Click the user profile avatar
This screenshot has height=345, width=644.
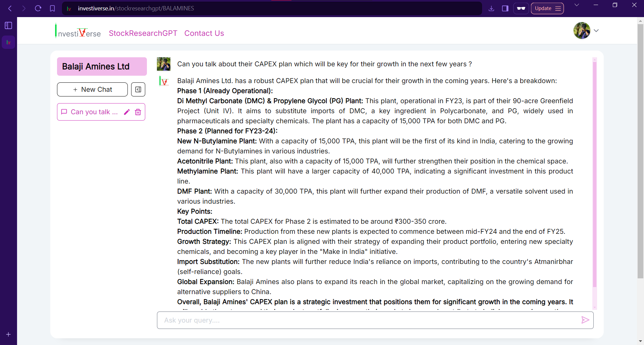[582, 30]
